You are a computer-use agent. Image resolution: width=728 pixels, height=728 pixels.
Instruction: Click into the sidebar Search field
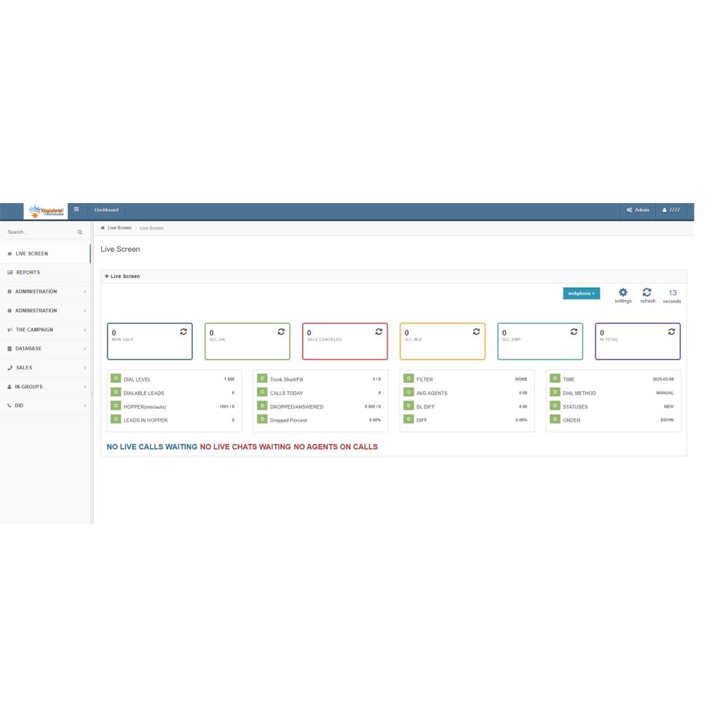tap(40, 232)
